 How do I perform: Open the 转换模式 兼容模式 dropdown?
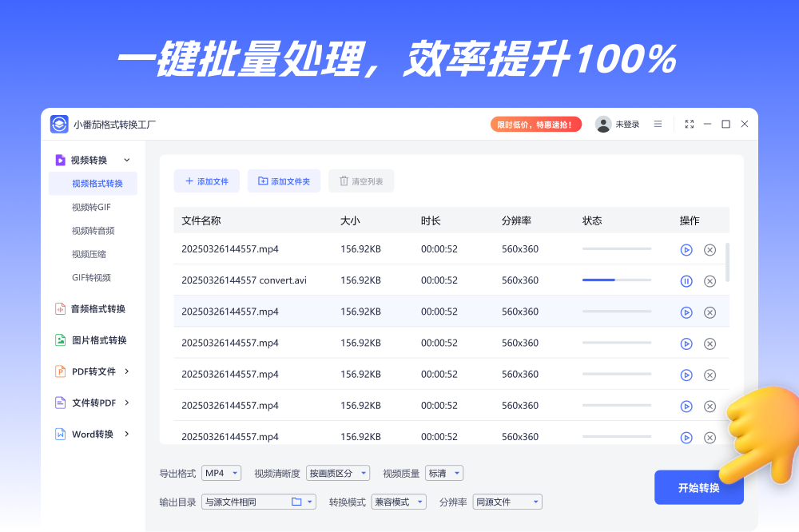pyautogui.click(x=399, y=502)
